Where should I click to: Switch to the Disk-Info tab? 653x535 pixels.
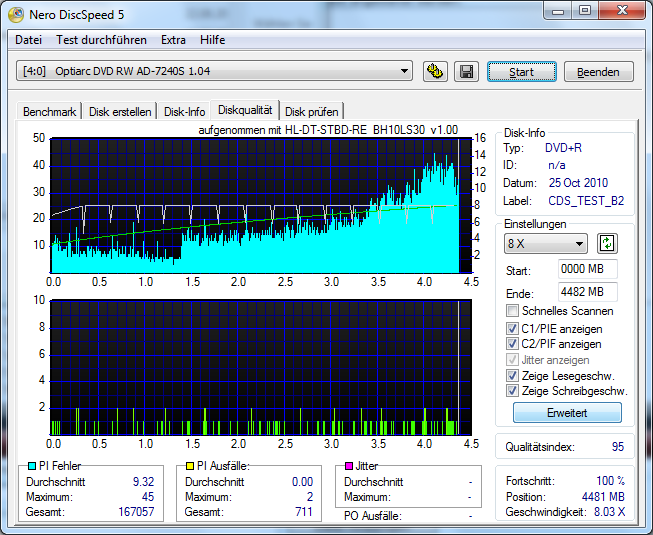pos(184,112)
